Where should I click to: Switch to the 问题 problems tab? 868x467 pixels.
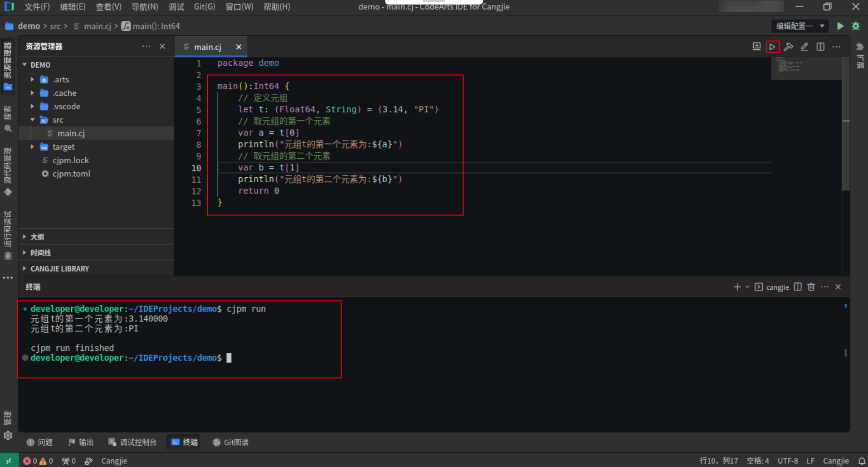[x=39, y=442]
